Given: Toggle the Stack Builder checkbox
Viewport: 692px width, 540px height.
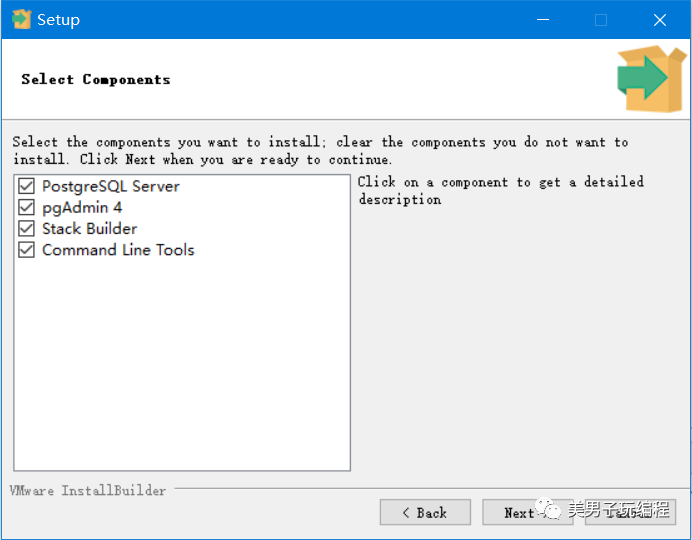Looking at the screenshot, I should [26, 229].
